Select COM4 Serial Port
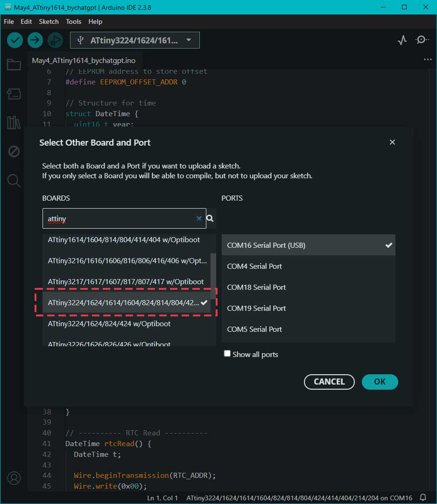This screenshot has width=437, height=504. pos(309,266)
